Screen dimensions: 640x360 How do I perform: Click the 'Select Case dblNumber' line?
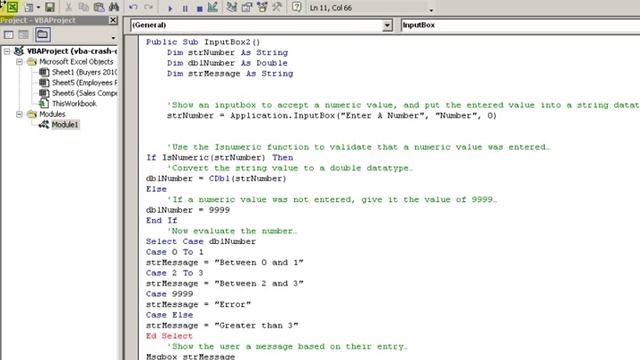[201, 242]
